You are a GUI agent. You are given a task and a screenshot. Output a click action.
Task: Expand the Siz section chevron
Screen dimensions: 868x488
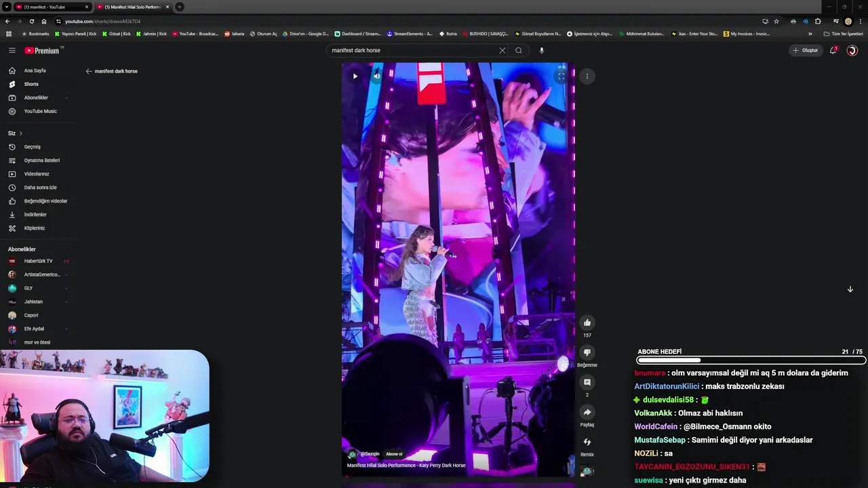tap(20, 134)
